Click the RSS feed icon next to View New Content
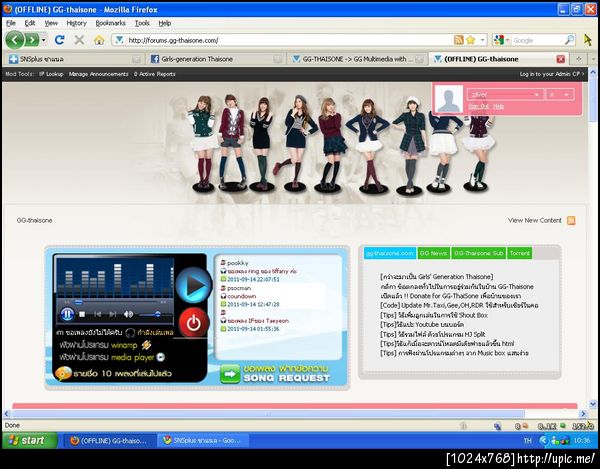600x469 pixels. [x=571, y=220]
